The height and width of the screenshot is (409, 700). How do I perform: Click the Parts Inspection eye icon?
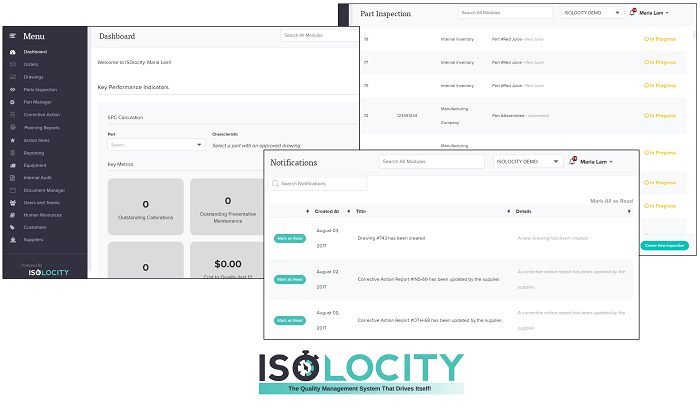pos(11,89)
